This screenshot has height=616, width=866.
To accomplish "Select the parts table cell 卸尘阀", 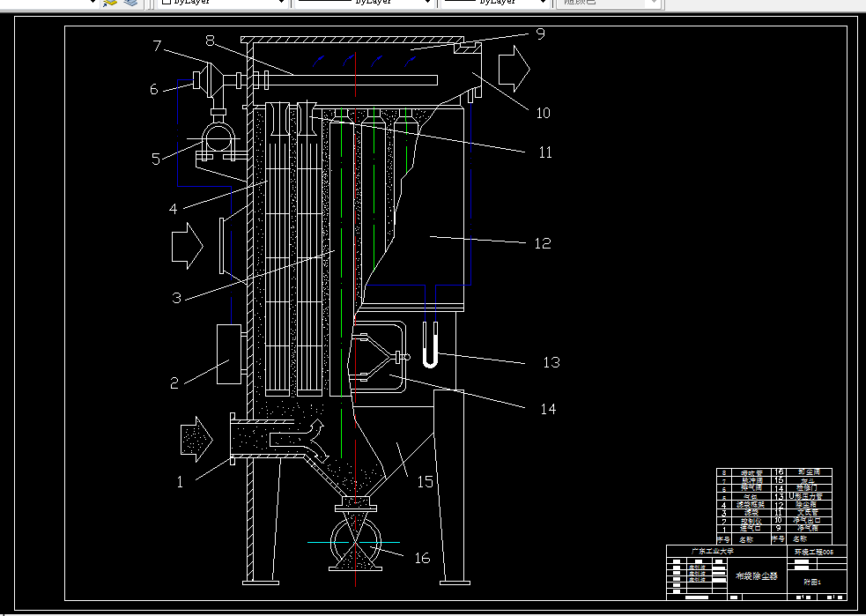I will [809, 472].
